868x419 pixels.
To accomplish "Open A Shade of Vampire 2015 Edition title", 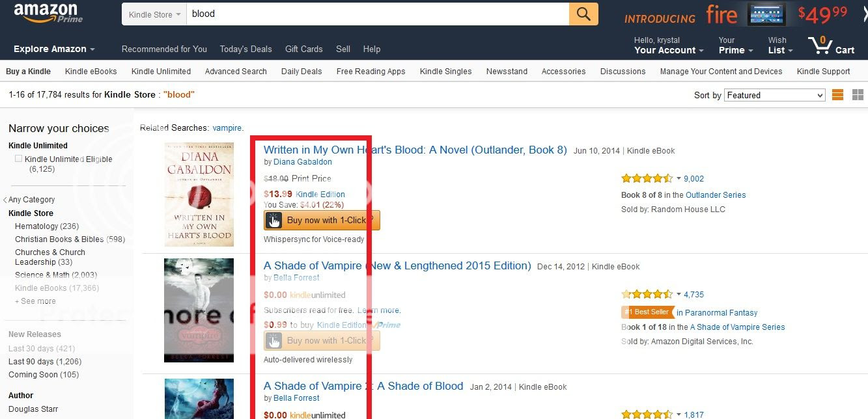I will 397,266.
